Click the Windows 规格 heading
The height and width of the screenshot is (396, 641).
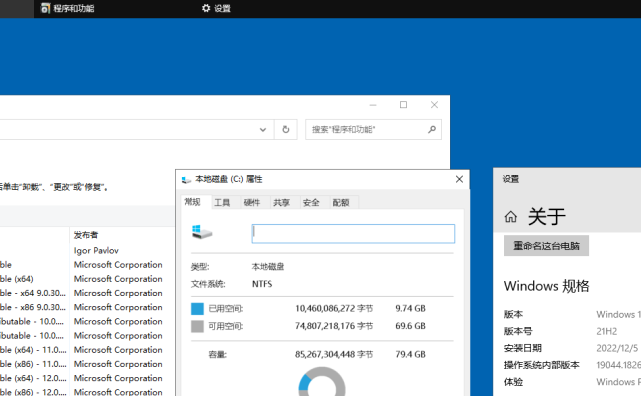547,286
